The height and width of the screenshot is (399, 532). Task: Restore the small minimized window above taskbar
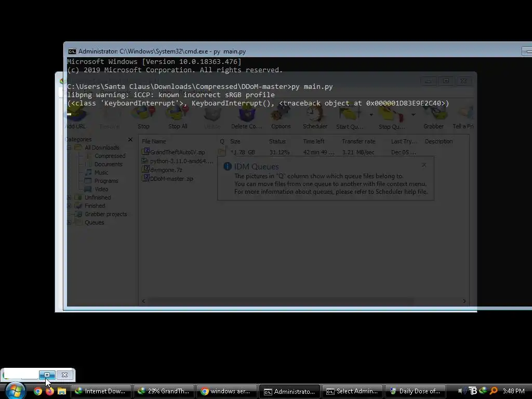click(47, 375)
